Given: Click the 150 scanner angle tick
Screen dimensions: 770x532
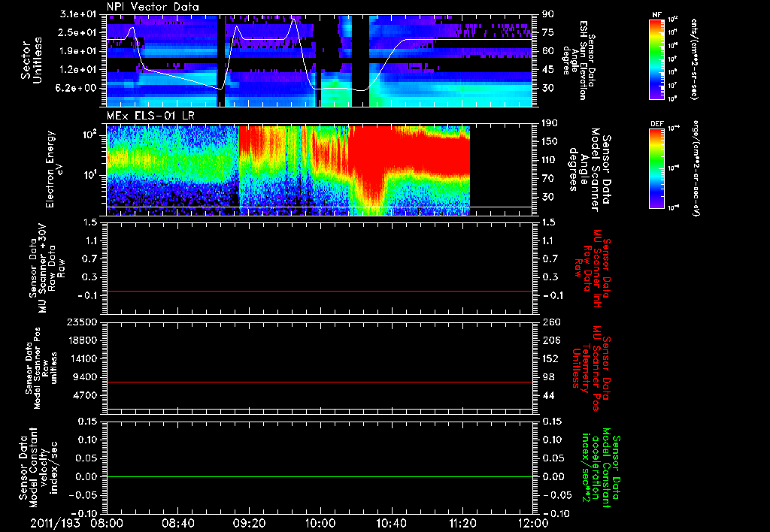Looking at the screenshot, I should pyautogui.click(x=551, y=142).
